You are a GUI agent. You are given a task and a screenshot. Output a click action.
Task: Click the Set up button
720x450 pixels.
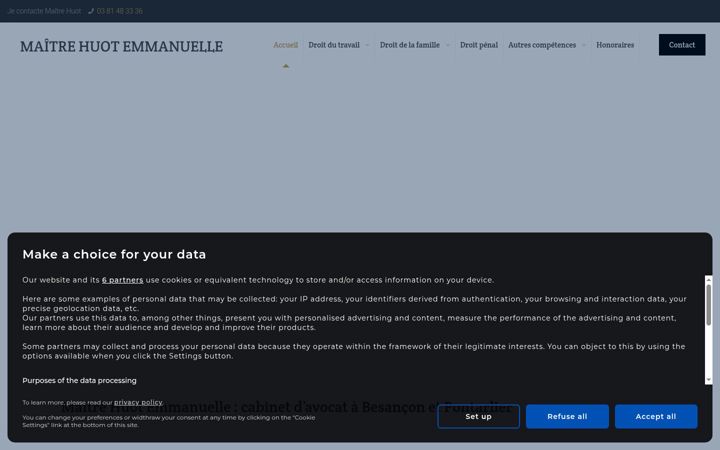[478, 416]
